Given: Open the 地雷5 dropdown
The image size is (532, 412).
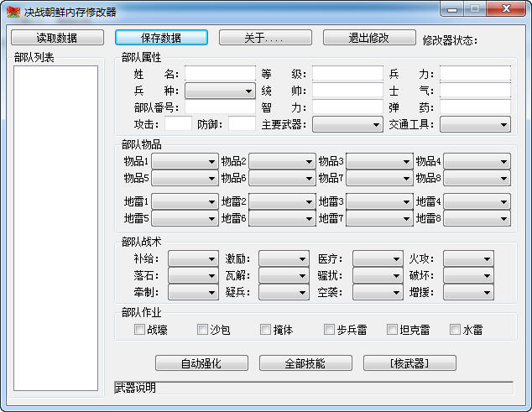Looking at the screenshot, I should (x=185, y=218).
